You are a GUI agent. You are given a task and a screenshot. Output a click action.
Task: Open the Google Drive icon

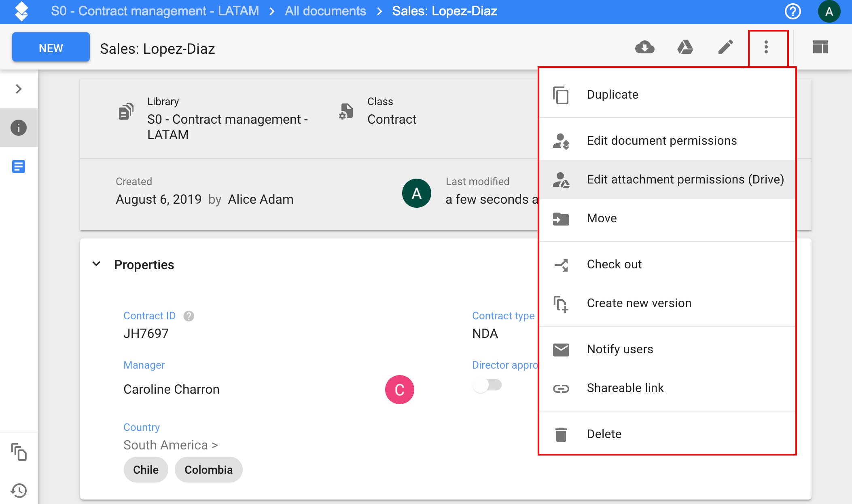coord(685,48)
